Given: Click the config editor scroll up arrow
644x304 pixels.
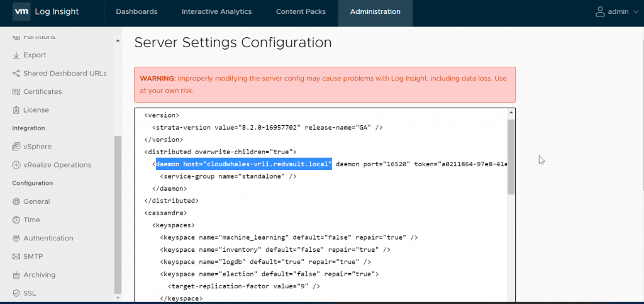Looking at the screenshot, I should [511, 113].
